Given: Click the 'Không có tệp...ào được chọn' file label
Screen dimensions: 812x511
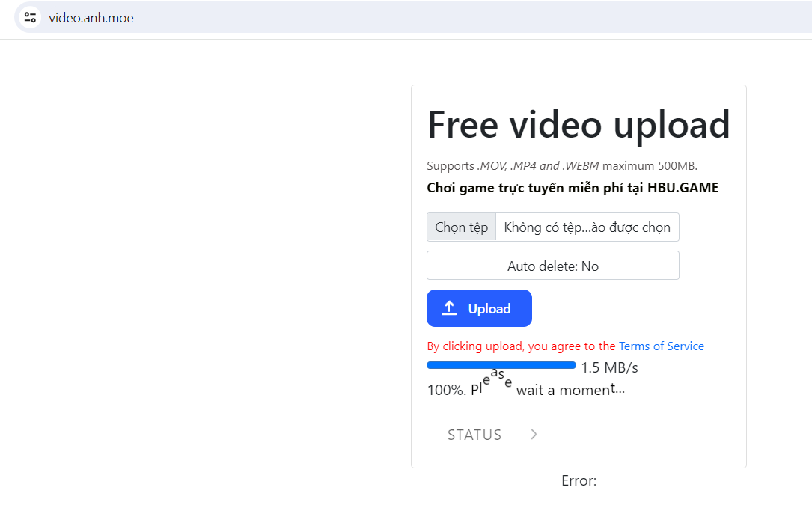Looking at the screenshot, I should pos(587,227).
